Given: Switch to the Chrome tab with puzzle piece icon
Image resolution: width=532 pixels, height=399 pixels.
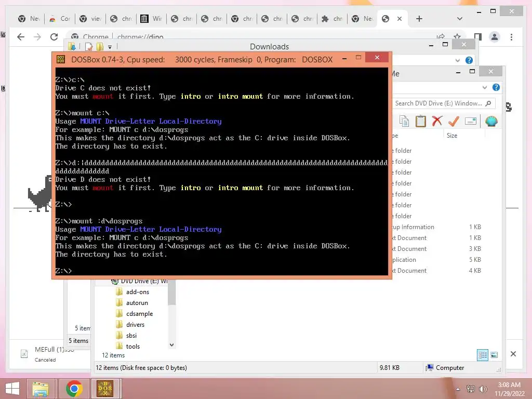Looking at the screenshot, I should 332,19.
